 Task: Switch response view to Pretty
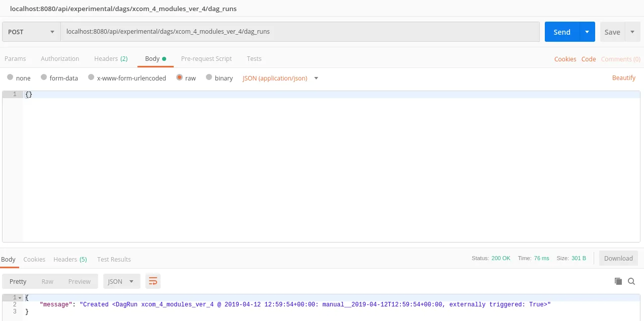(x=18, y=281)
